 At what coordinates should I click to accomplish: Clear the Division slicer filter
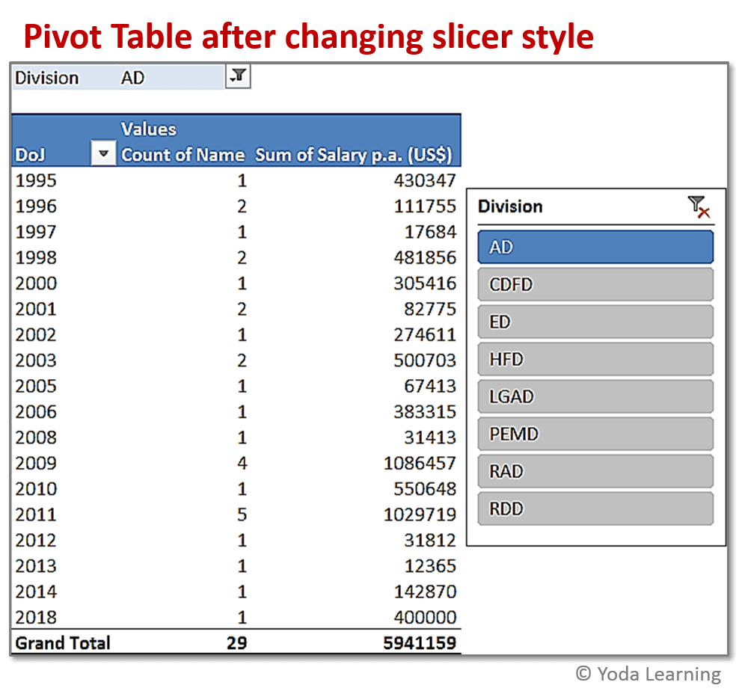pos(699,207)
